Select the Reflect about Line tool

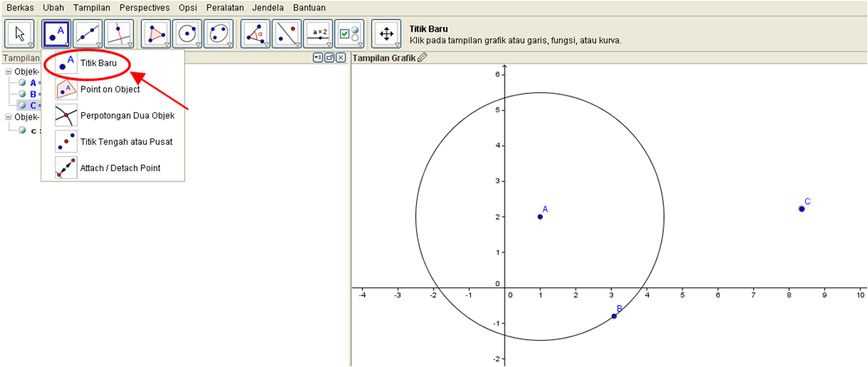tap(286, 33)
